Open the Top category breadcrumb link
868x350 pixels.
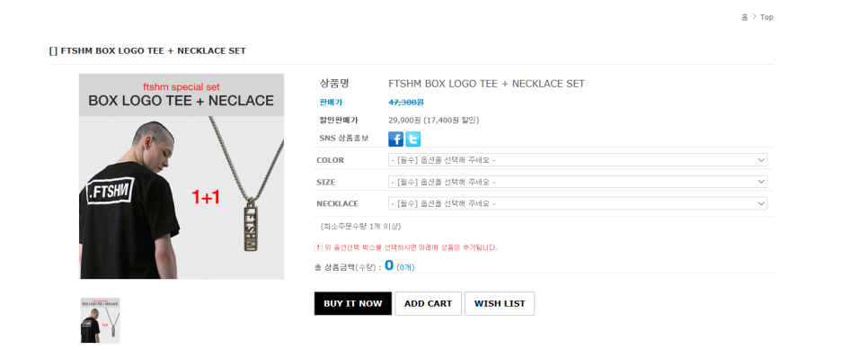tap(766, 17)
